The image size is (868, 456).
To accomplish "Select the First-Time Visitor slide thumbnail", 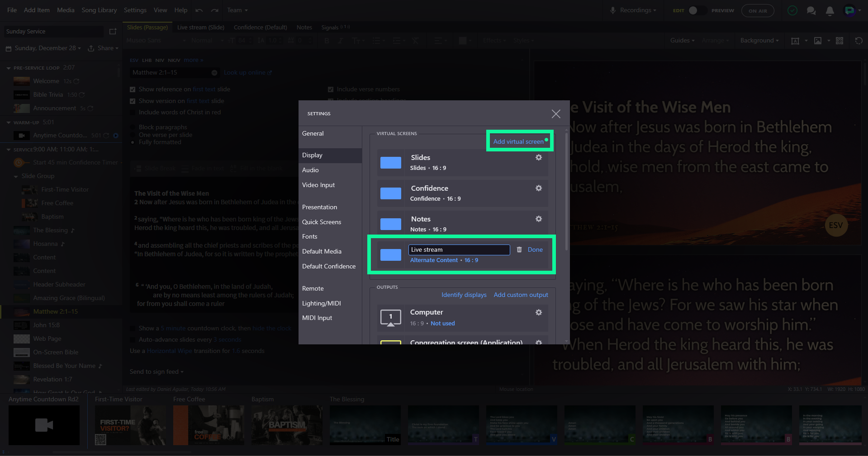I will pos(131,425).
